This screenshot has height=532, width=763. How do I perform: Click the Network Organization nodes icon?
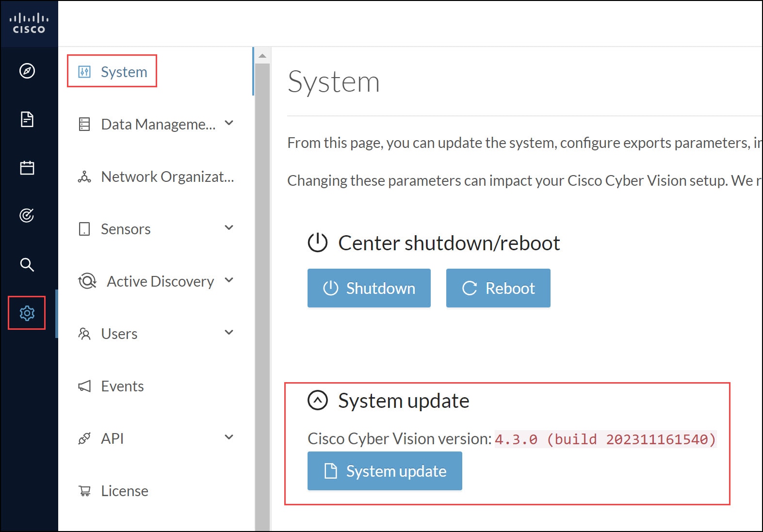[x=84, y=177]
